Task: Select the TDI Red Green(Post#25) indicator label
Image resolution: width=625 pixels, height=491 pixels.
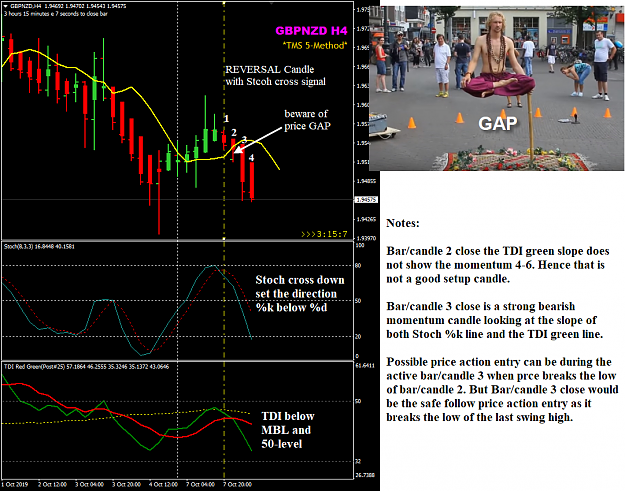Action: 86,366
